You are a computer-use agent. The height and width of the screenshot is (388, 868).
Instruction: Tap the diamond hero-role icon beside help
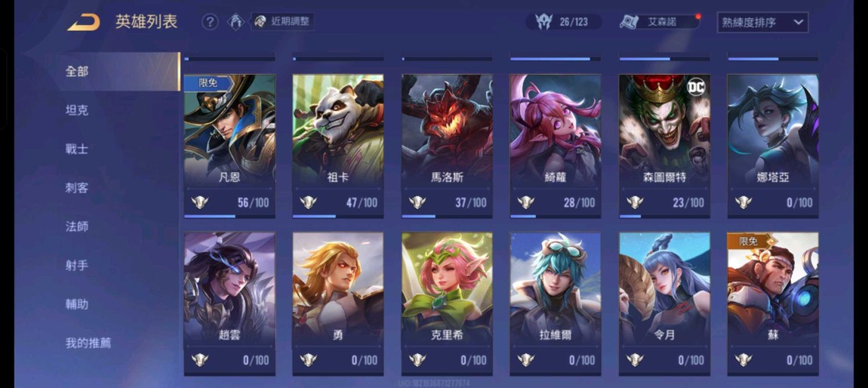pos(235,22)
